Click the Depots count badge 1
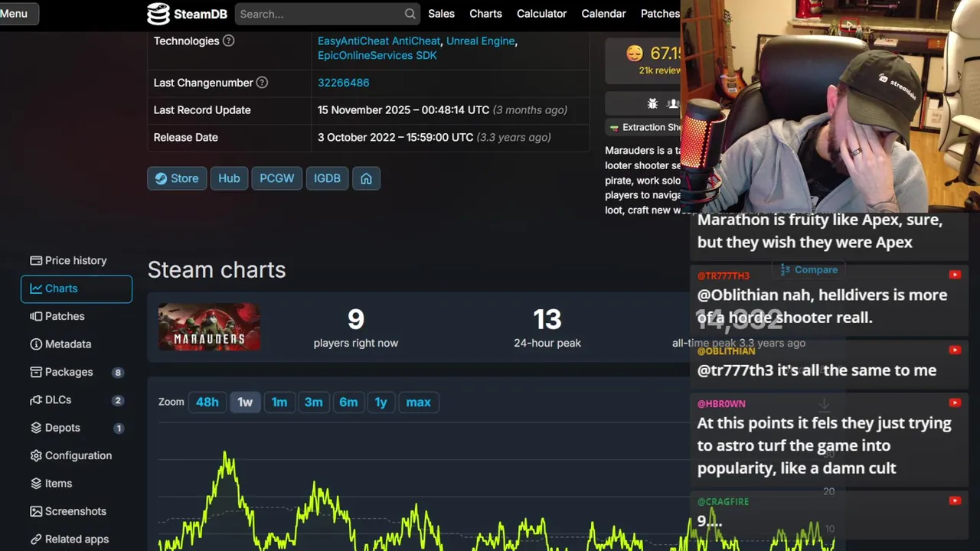This screenshot has height=551, width=980. point(119,428)
